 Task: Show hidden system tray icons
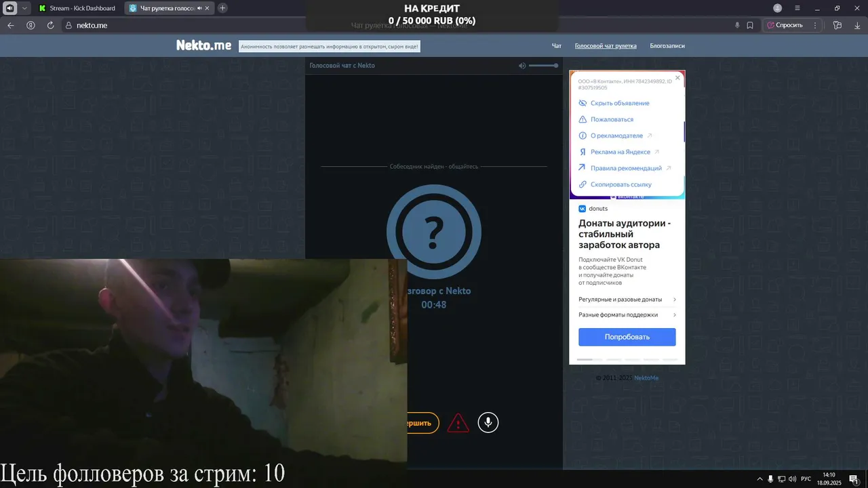(x=759, y=479)
